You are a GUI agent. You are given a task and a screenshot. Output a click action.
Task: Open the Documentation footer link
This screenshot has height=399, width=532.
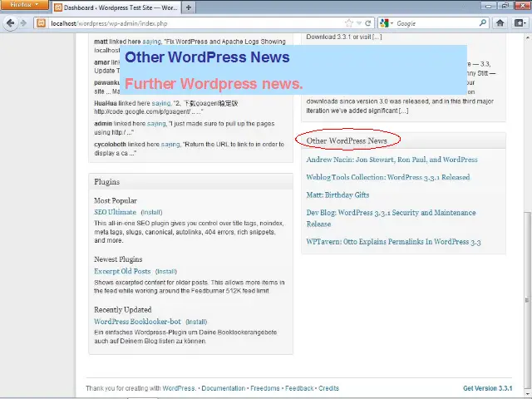click(224, 388)
